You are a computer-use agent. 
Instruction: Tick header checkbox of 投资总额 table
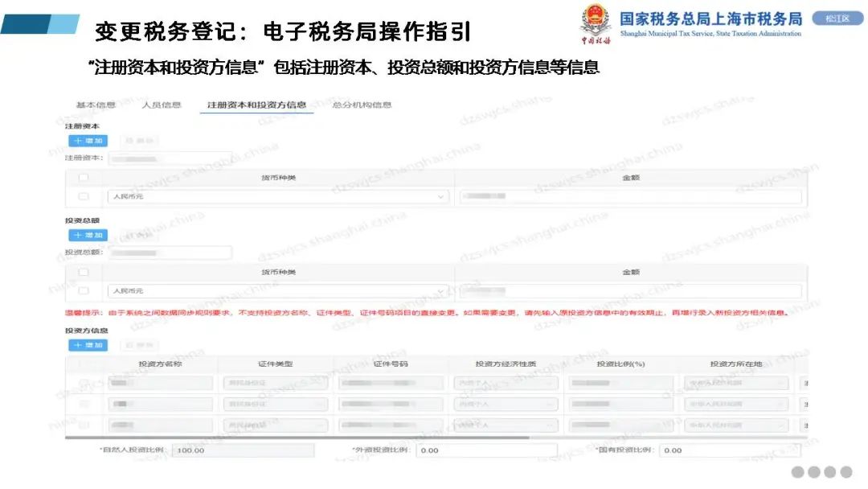tap(84, 272)
